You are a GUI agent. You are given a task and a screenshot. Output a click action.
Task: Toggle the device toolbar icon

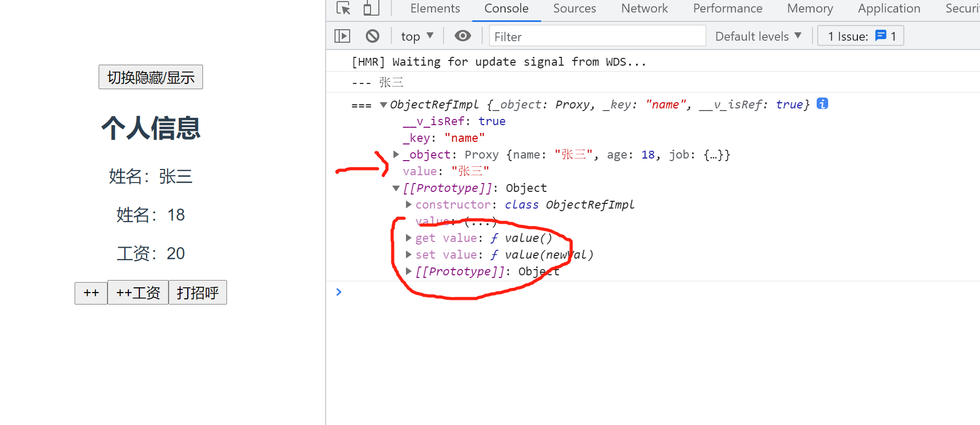pyautogui.click(x=371, y=8)
